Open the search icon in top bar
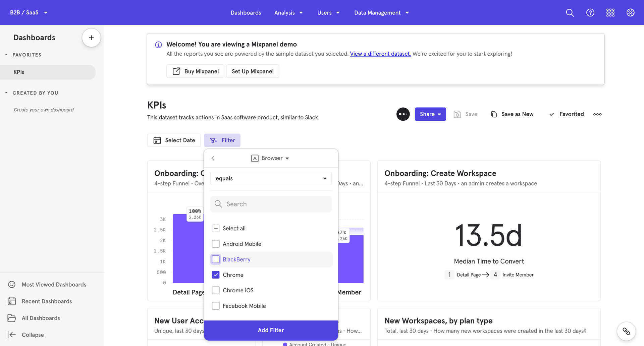Viewport: 644px width, 346px height. pyautogui.click(x=570, y=12)
